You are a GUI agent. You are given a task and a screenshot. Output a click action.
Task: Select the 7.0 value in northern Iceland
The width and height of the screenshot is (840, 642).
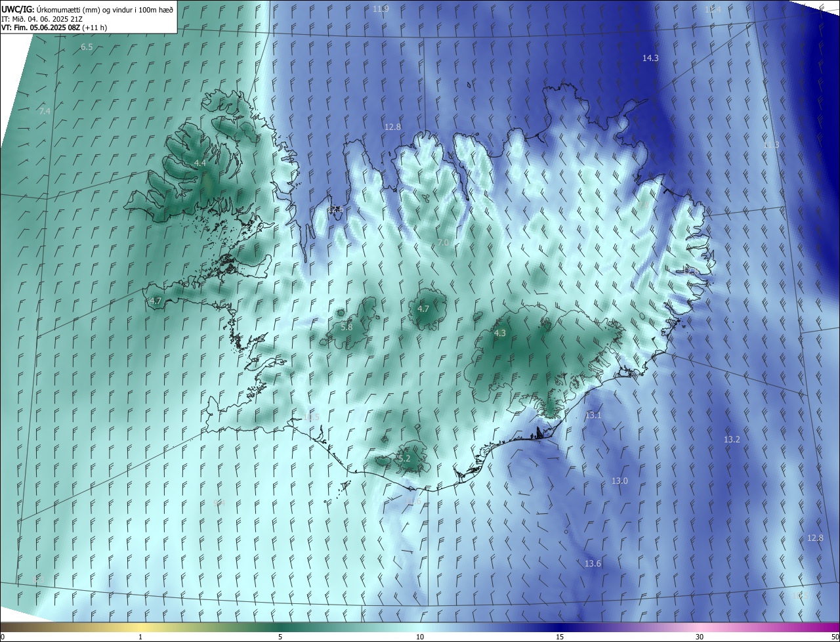pyautogui.click(x=443, y=243)
